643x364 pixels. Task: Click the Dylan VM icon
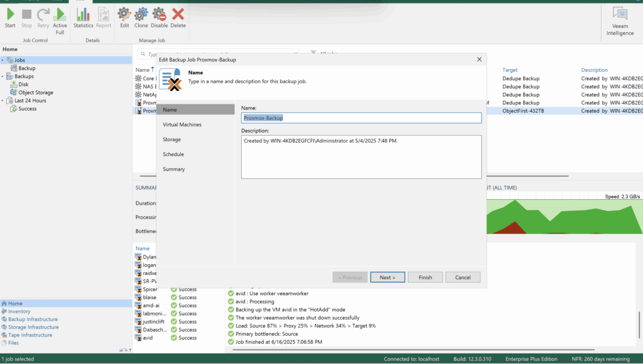coord(138,257)
